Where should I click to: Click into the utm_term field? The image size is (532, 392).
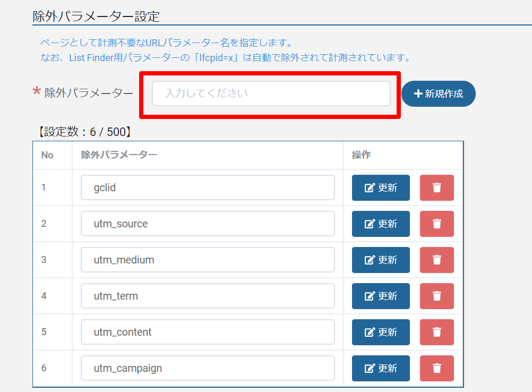208,296
